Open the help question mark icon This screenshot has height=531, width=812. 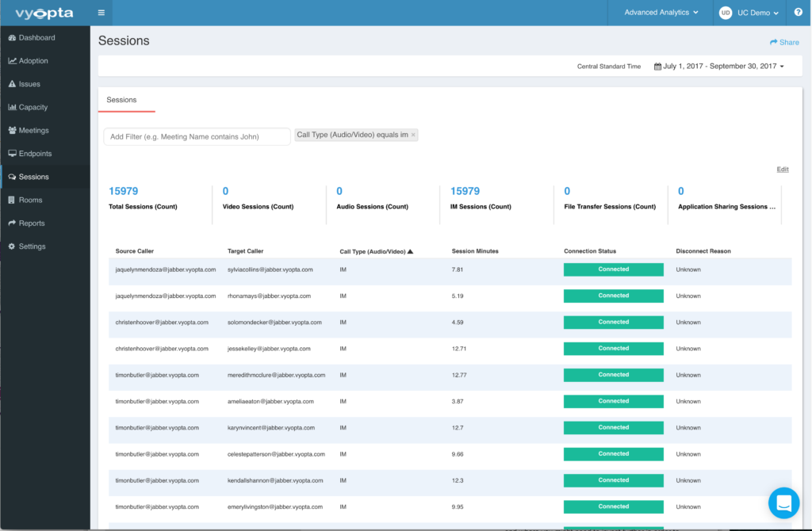798,13
